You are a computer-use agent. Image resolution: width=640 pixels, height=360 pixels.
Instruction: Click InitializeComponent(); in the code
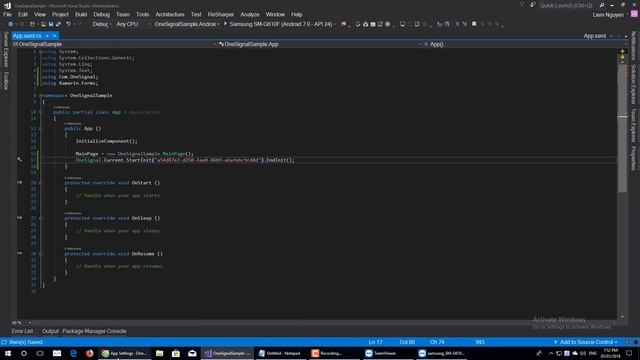pos(107,141)
